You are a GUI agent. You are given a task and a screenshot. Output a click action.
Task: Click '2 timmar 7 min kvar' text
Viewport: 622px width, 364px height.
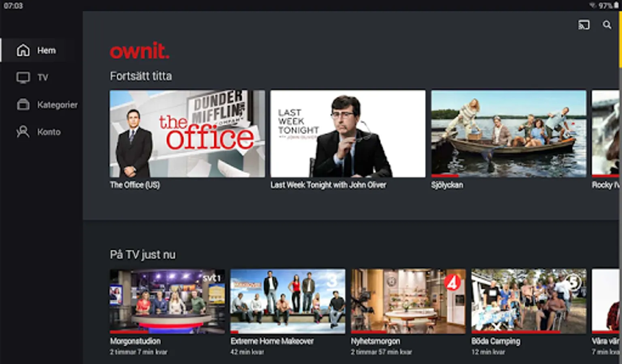tap(138, 352)
